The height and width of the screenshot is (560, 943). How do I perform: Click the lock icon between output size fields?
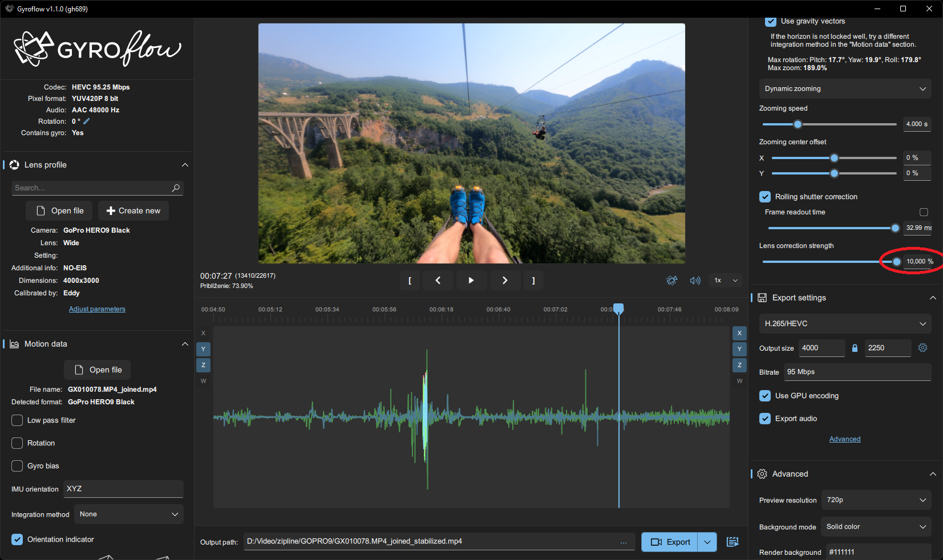tap(855, 347)
